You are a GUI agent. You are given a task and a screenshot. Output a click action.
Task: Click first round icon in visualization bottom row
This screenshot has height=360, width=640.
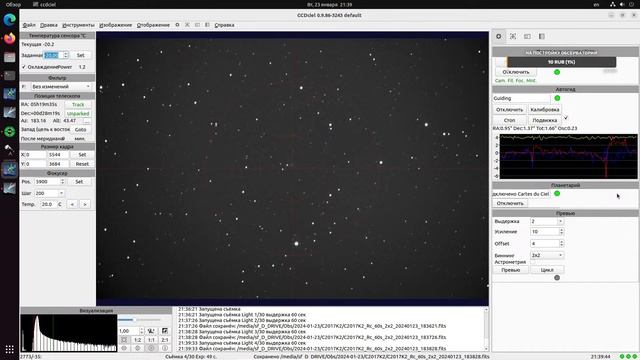point(124,348)
